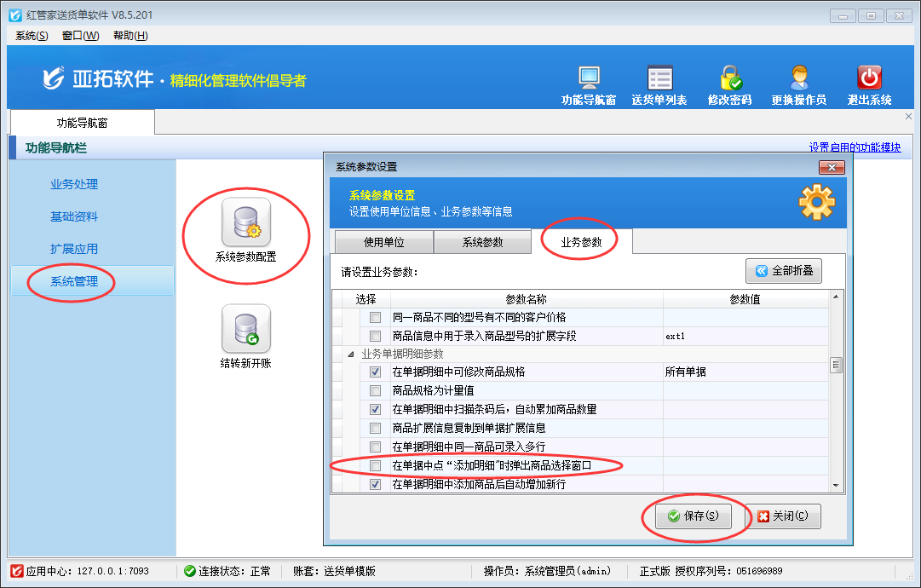Screen dimensions: 921x588
Task: Click 全部折叠 to collapse all groups
Action: click(x=783, y=272)
